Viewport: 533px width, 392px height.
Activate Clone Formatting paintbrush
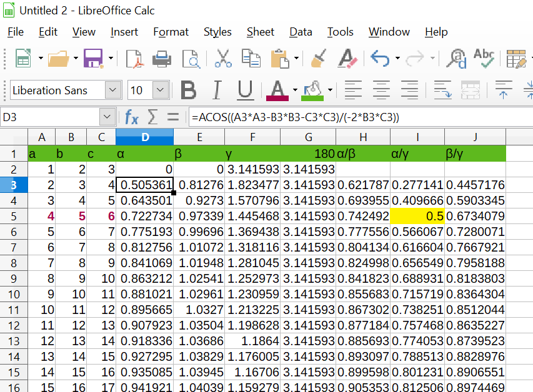click(319, 59)
